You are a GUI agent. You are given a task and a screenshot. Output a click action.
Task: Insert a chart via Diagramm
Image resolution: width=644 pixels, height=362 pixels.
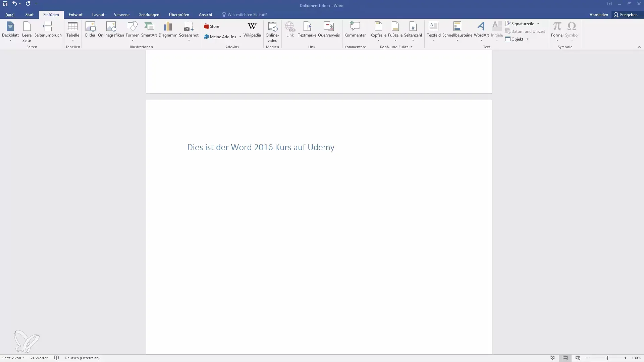(x=168, y=29)
